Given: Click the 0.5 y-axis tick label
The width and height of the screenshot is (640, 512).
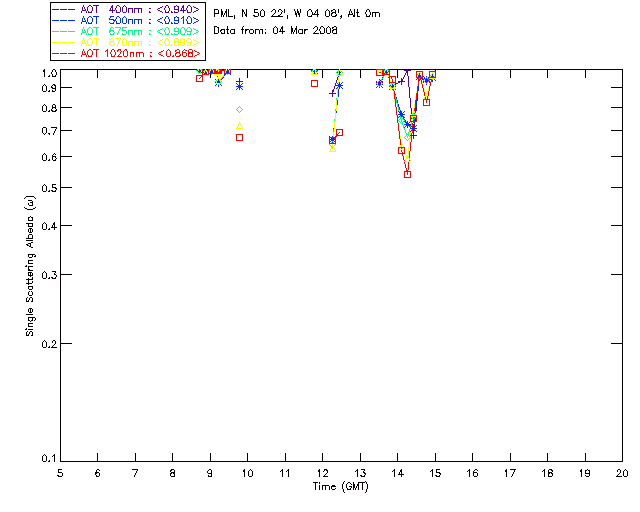Looking at the screenshot, I should (x=49, y=188).
